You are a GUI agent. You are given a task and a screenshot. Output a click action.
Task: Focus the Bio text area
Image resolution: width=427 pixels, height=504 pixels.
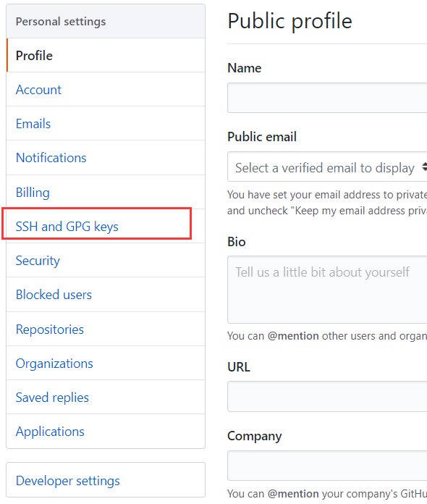click(x=327, y=290)
